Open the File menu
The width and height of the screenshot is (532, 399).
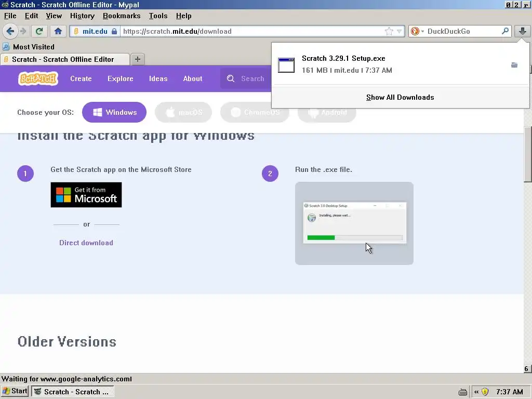pyautogui.click(x=10, y=16)
